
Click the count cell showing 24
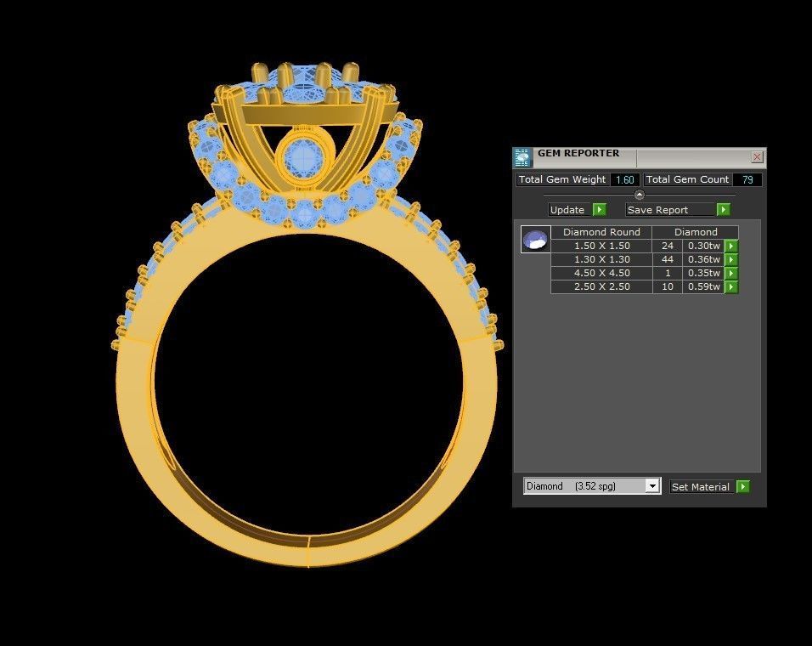click(668, 246)
